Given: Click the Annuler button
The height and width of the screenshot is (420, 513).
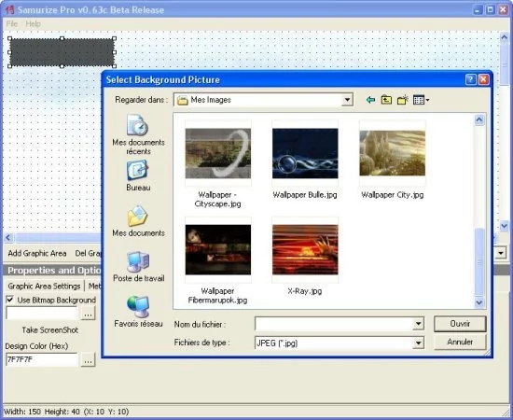Looking at the screenshot, I should pyautogui.click(x=460, y=343).
